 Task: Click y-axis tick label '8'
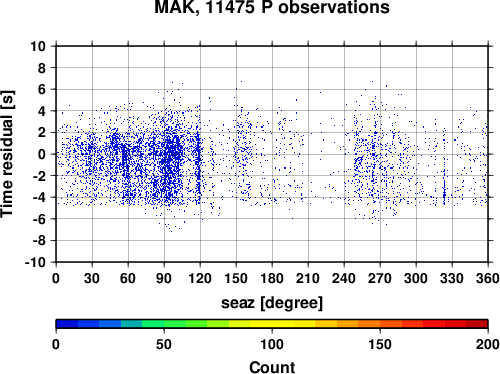(42, 68)
